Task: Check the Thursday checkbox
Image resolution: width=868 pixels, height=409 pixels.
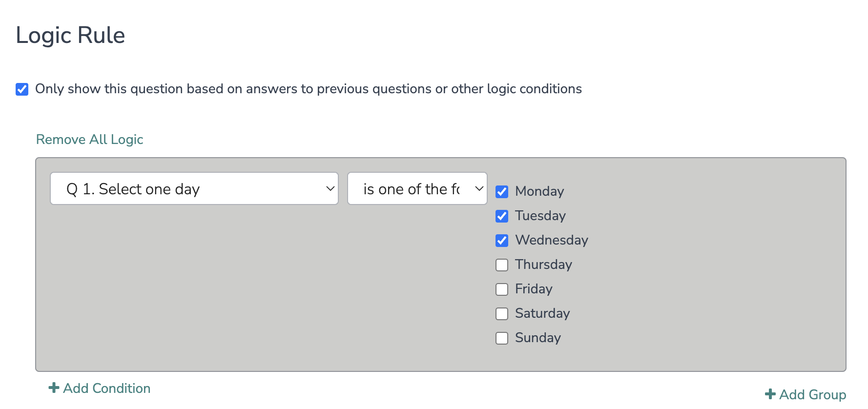Action: click(x=502, y=265)
